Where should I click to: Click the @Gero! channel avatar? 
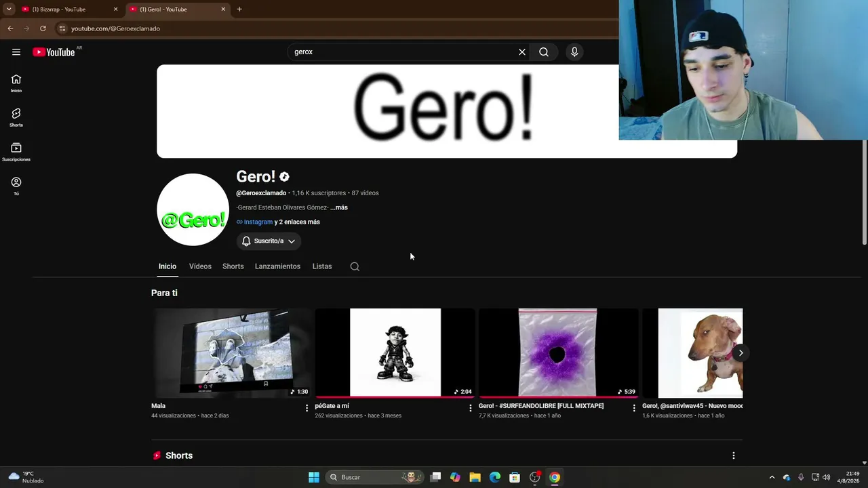193,210
